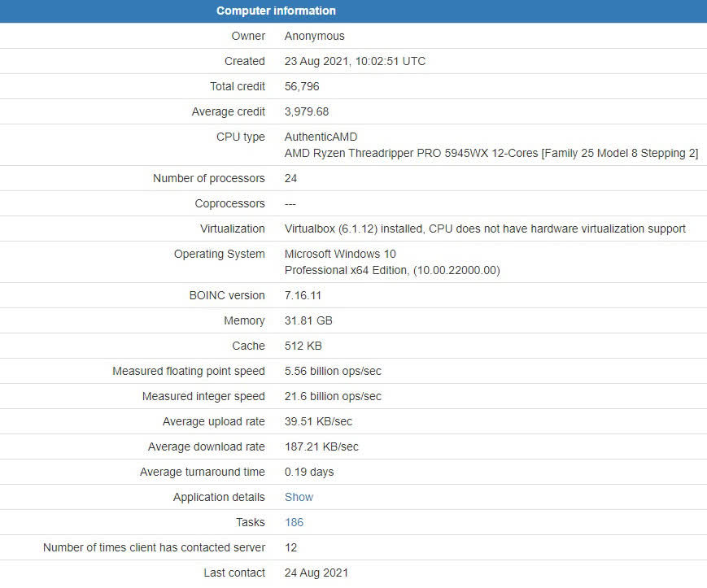This screenshot has height=588, width=707.
Task: Select the Total credit value 56,796
Action: pos(302,86)
